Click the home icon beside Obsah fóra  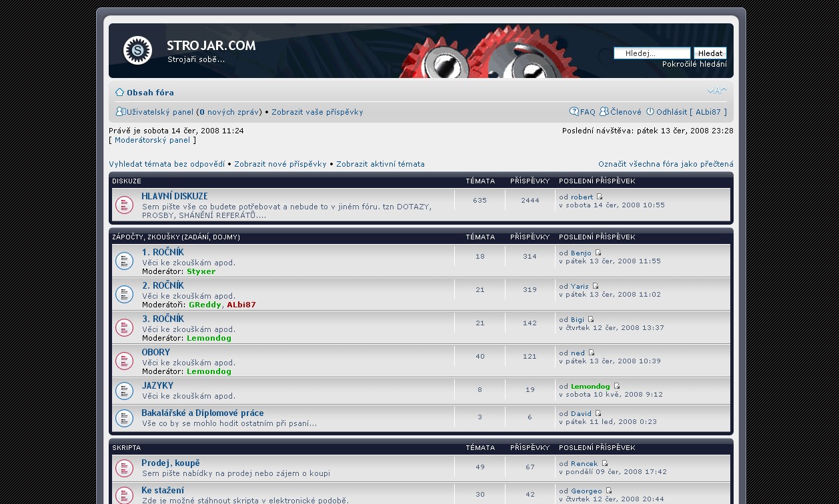click(x=119, y=92)
